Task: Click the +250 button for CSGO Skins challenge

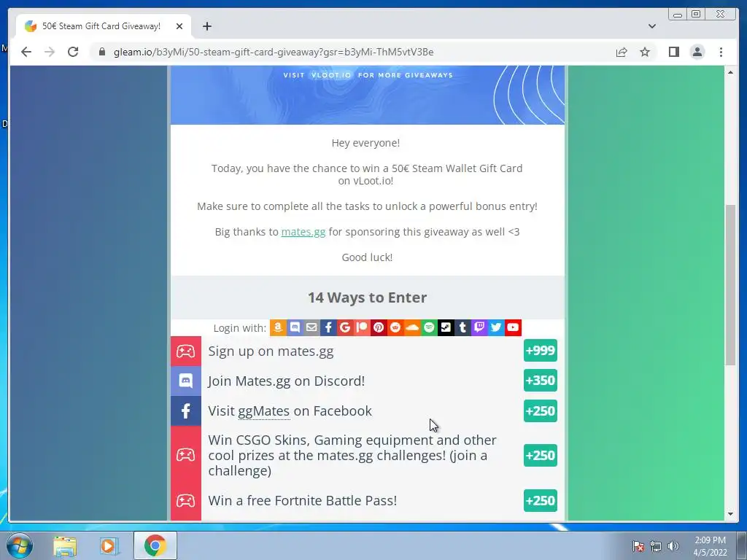Action: point(541,455)
